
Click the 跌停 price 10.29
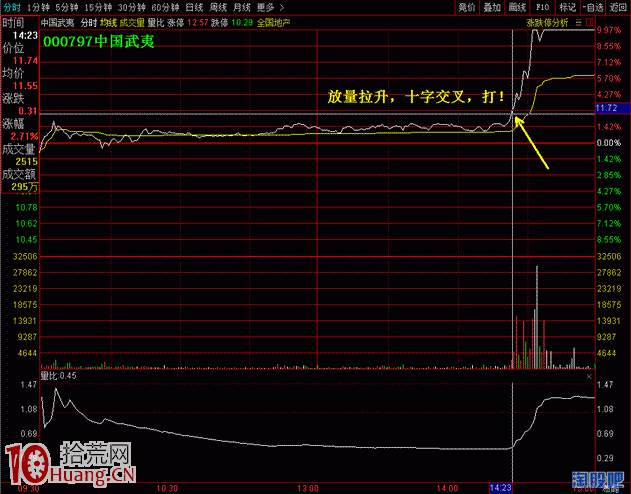coord(242,23)
